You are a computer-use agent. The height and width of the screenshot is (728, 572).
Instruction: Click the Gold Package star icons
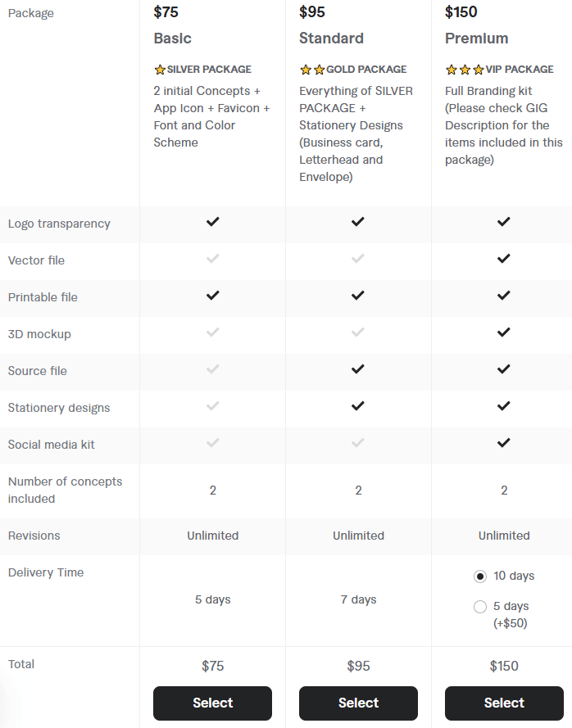pyautogui.click(x=312, y=70)
